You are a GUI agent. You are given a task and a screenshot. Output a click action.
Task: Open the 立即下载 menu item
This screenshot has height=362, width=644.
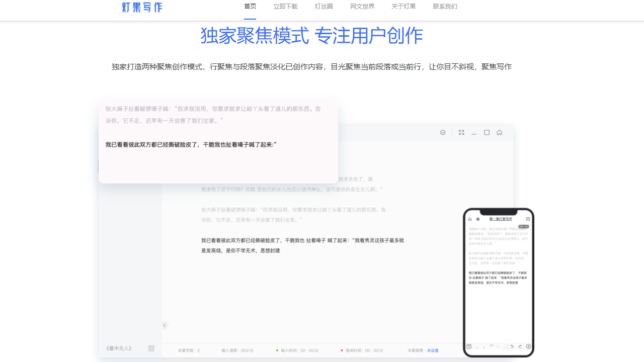285,7
